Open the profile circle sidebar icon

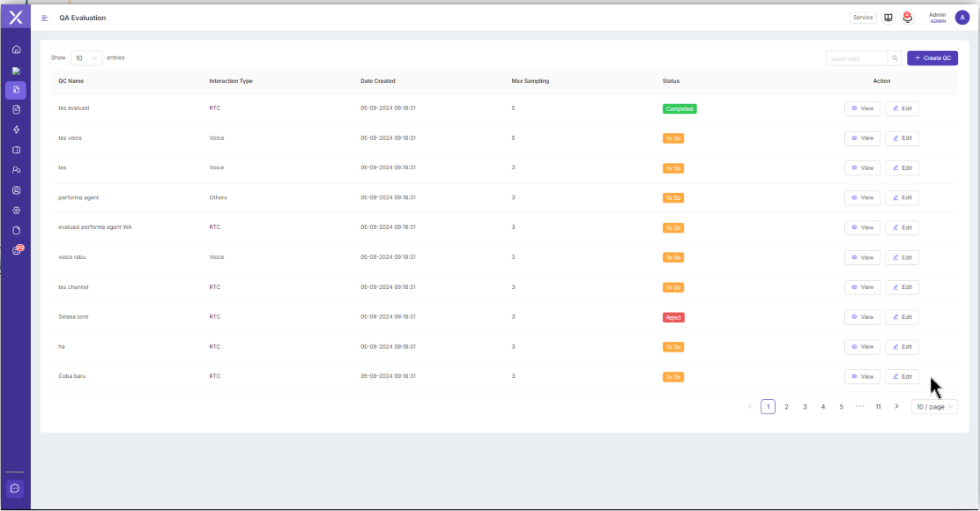click(16, 190)
